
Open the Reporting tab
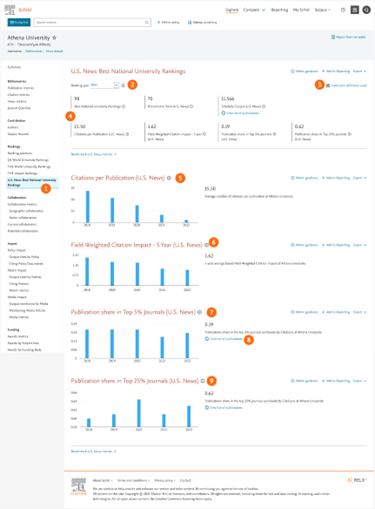[279, 10]
